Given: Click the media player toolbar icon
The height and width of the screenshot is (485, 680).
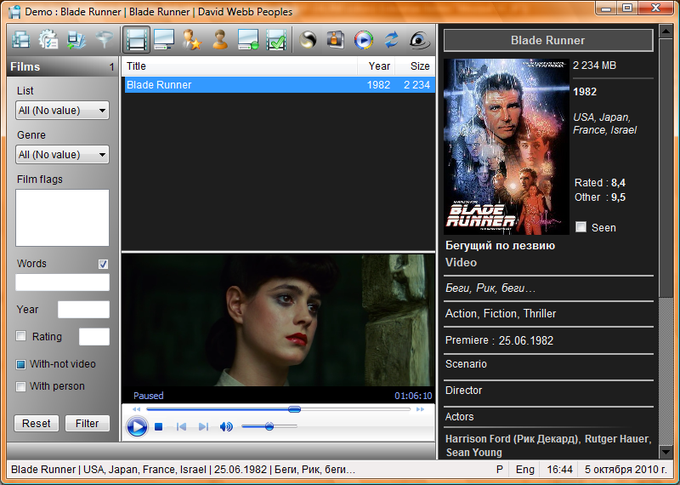Looking at the screenshot, I should pos(363,40).
